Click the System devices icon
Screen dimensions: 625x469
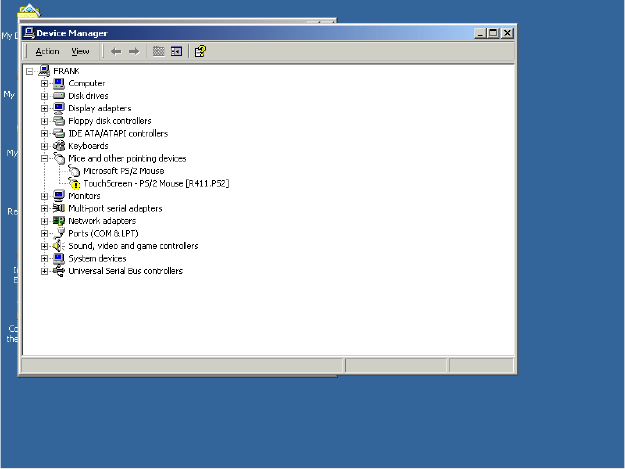coord(59,258)
